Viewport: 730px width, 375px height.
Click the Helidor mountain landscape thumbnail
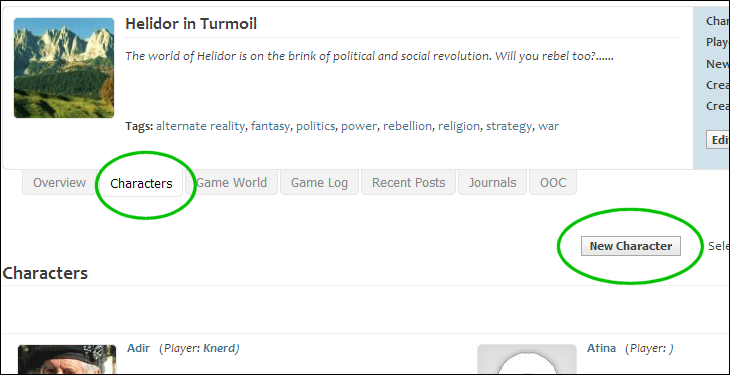pos(64,68)
